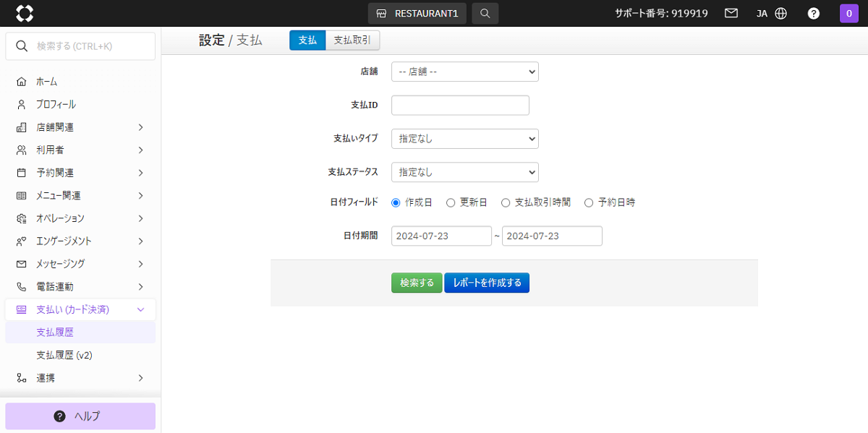Expand the 連携 chevron

point(140,377)
